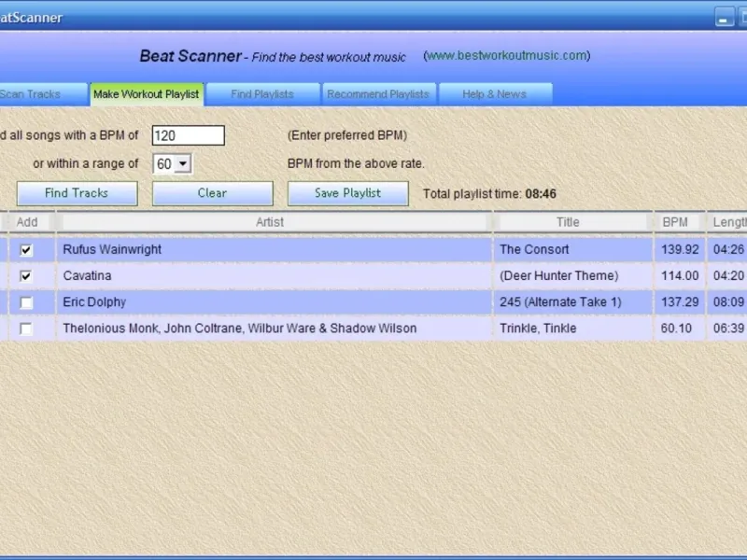
Task: Sort by the BPM column header
Action: tap(680, 222)
